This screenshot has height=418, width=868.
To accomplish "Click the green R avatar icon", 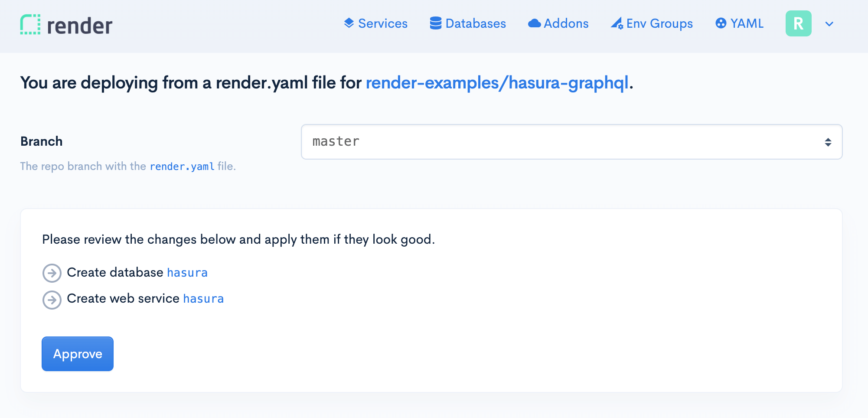I will [798, 23].
